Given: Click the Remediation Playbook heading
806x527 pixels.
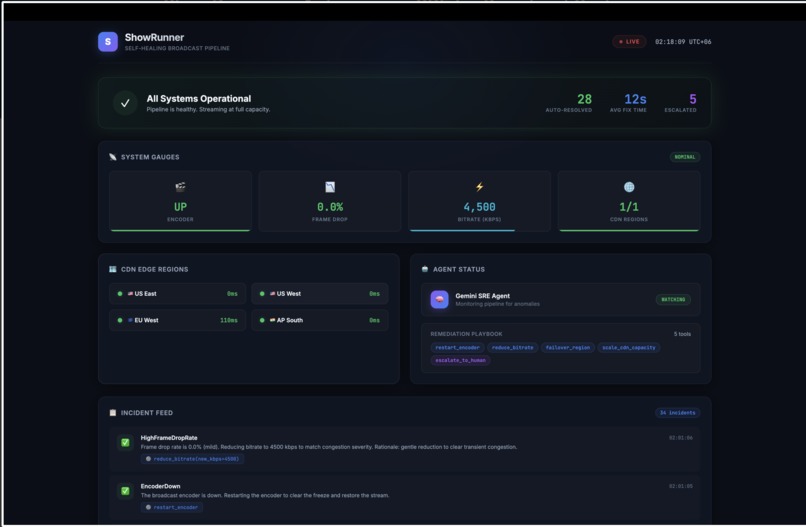Looking at the screenshot, I should 466,334.
